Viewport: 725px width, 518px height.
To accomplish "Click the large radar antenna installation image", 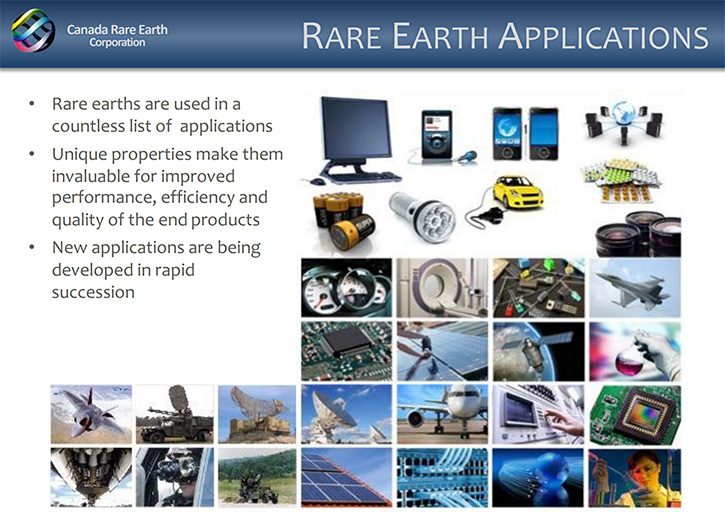I will (x=257, y=414).
